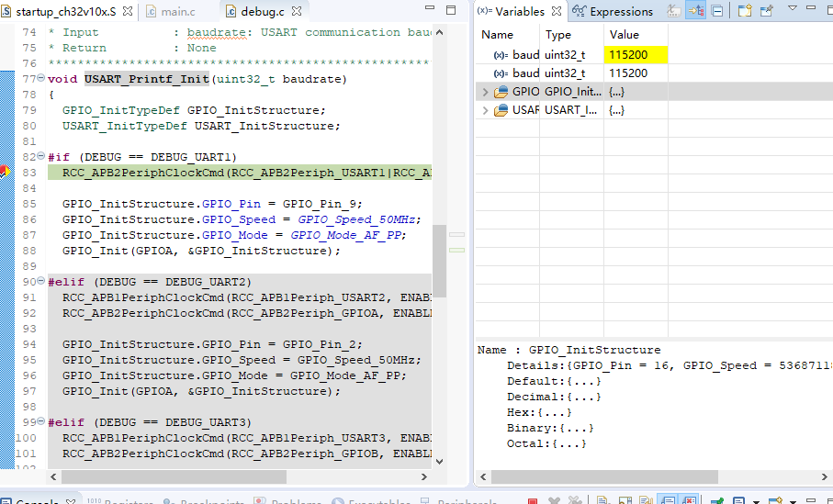Click the green overview ruler marker
The height and width of the screenshot is (504, 833).
pyautogui.click(x=456, y=250)
